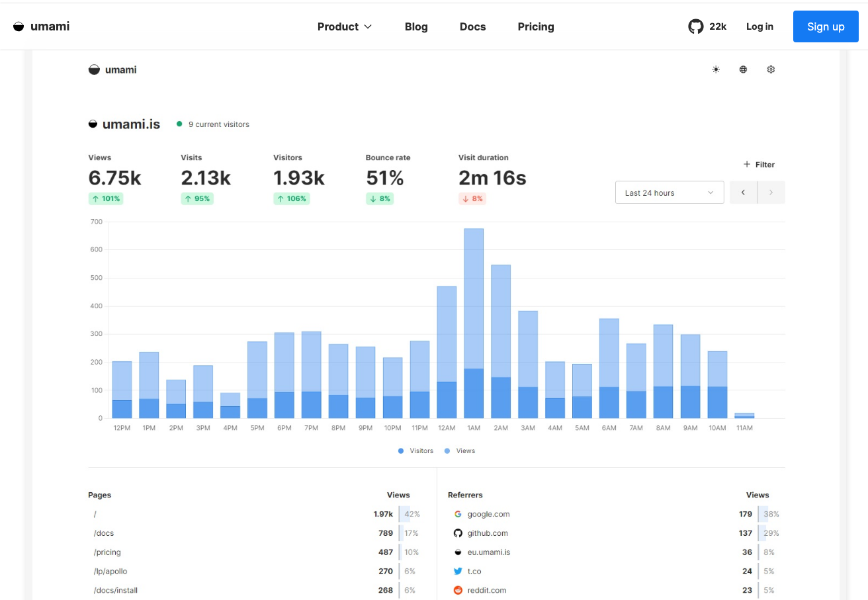
Task: Click the umami.is website title
Action: [131, 124]
